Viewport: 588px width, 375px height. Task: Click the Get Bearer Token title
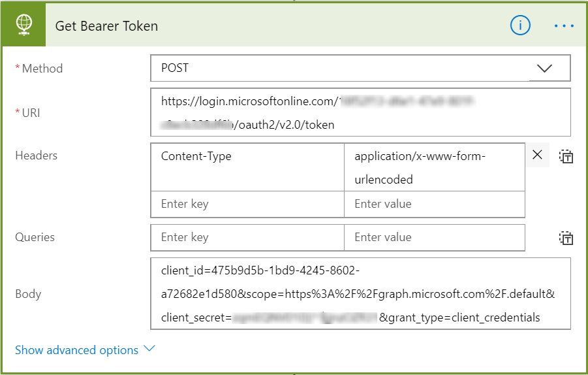pos(106,26)
